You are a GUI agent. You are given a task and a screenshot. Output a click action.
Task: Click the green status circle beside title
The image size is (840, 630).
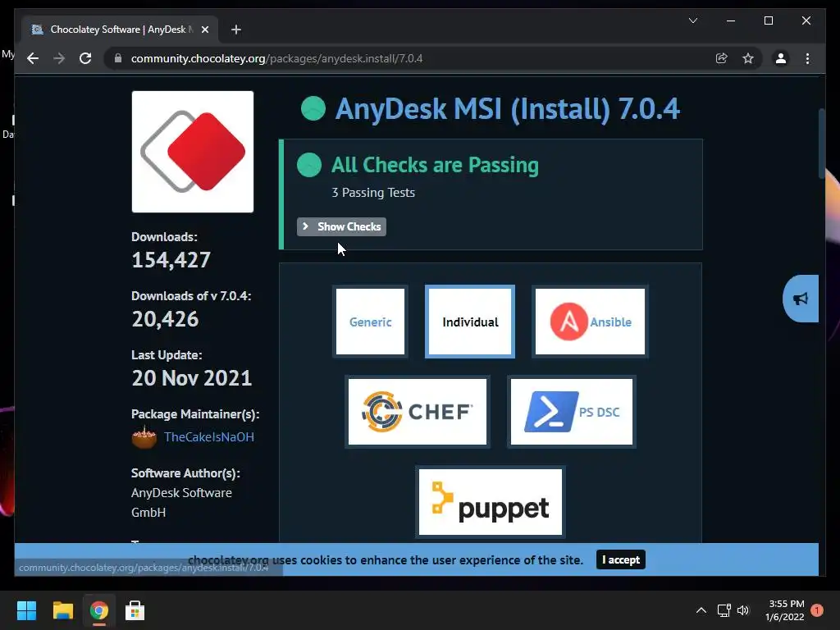313,109
